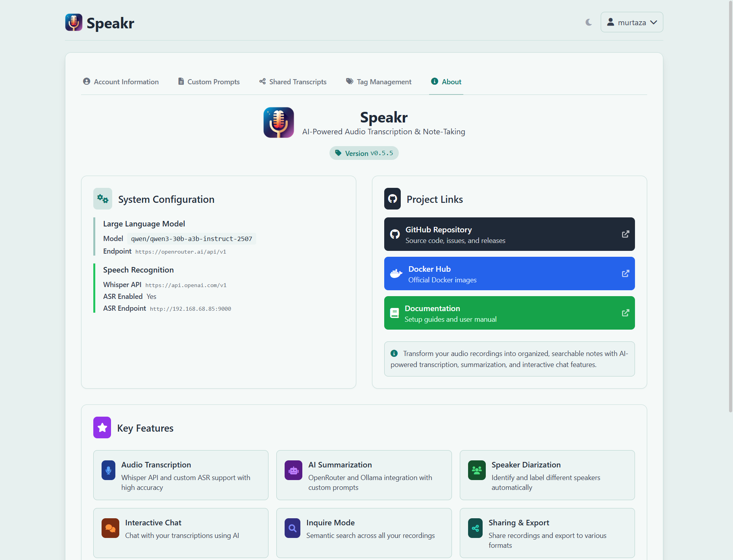733x560 pixels.
Task: Click Whisper API URL https://api.openai.com/v1
Action: pyautogui.click(x=186, y=285)
